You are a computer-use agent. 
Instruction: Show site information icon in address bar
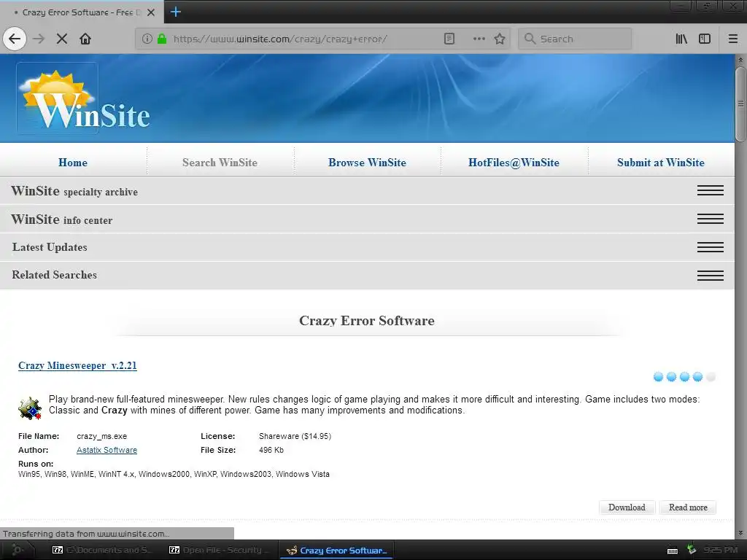(x=147, y=39)
